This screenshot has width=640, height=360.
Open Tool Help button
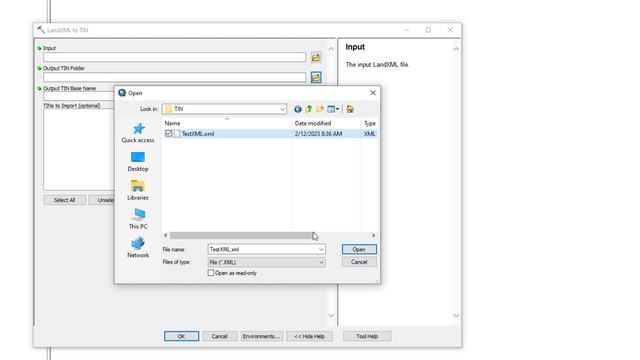pyautogui.click(x=367, y=336)
